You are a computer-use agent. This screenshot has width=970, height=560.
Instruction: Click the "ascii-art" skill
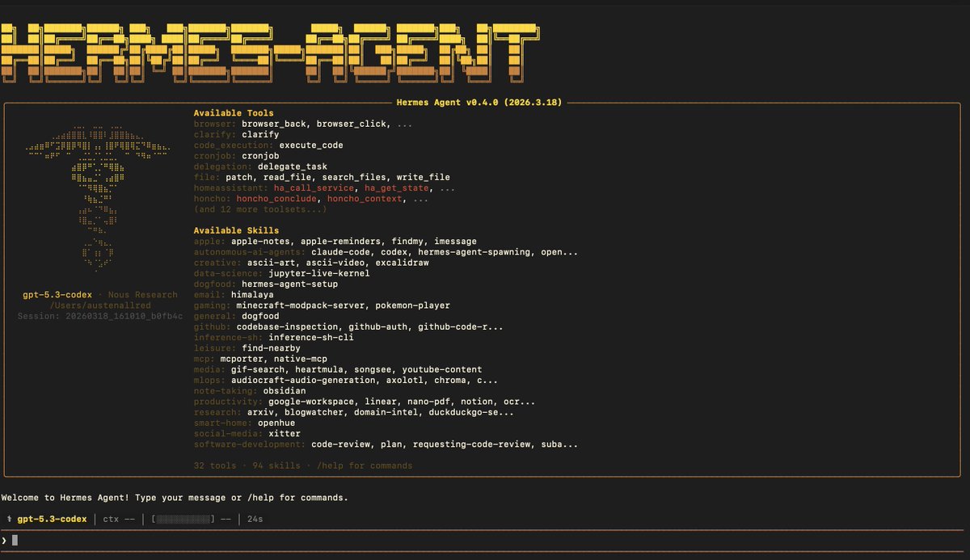(271, 263)
